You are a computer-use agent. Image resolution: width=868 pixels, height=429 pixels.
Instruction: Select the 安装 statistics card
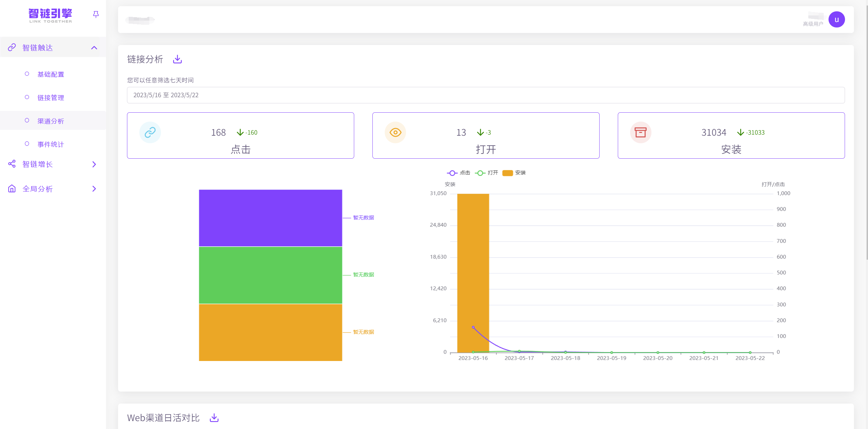[x=731, y=135]
